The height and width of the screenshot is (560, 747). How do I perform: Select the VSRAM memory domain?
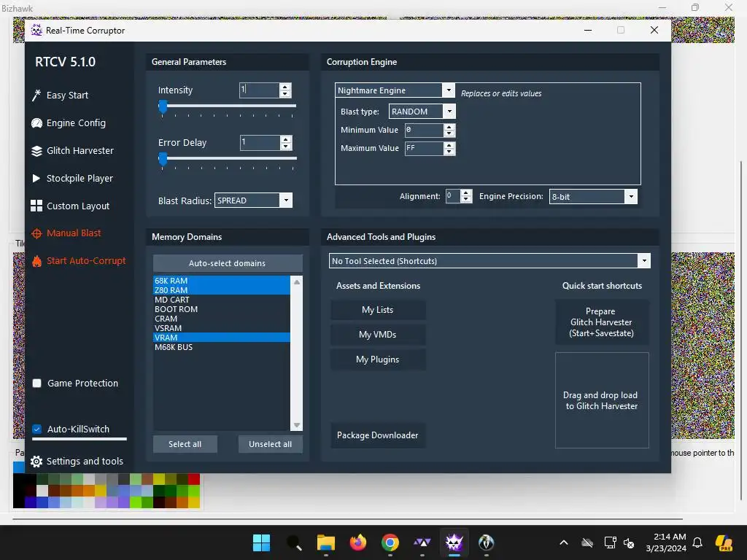tap(222, 329)
